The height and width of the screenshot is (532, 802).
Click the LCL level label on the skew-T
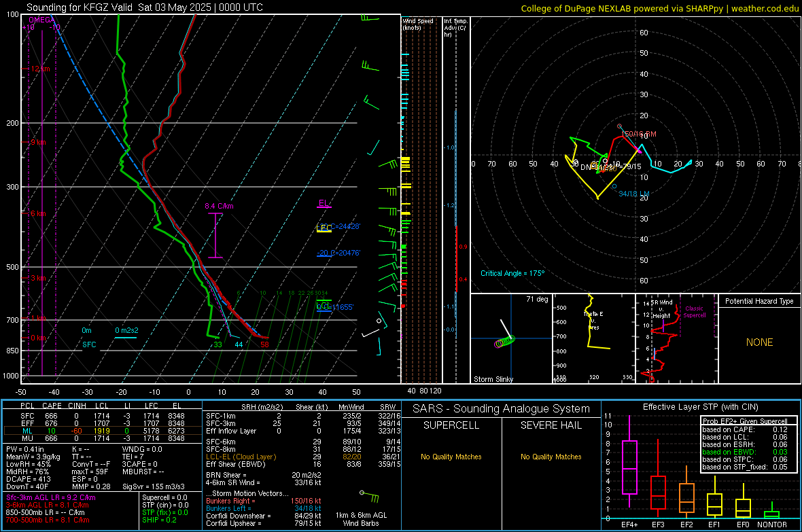tap(324, 306)
